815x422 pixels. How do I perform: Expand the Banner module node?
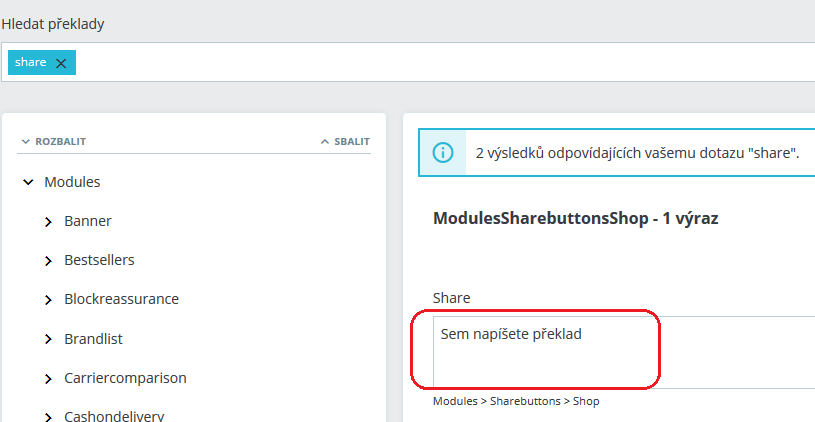coord(48,222)
